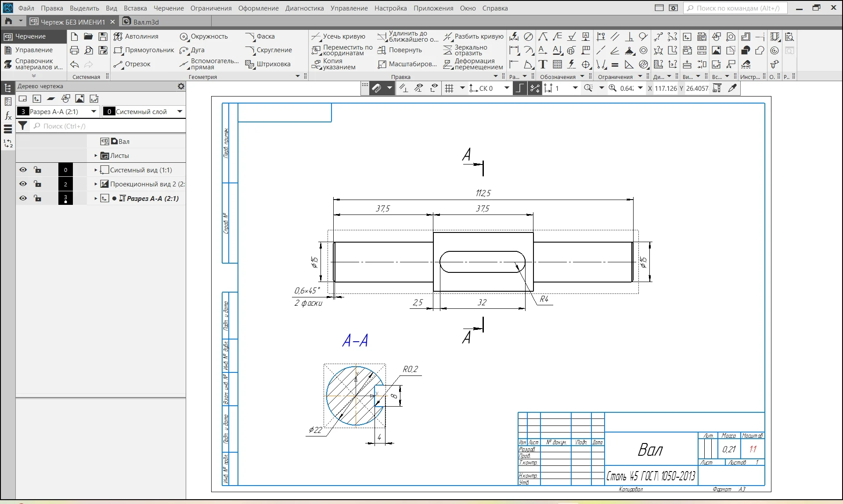This screenshot has height=504, width=843.
Task: Click the Усечь кривую trim tool
Action: [338, 36]
